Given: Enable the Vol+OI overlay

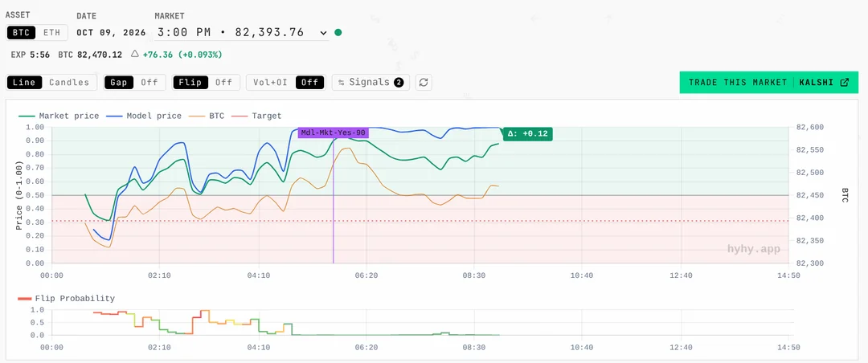Looking at the screenshot, I should tap(270, 83).
